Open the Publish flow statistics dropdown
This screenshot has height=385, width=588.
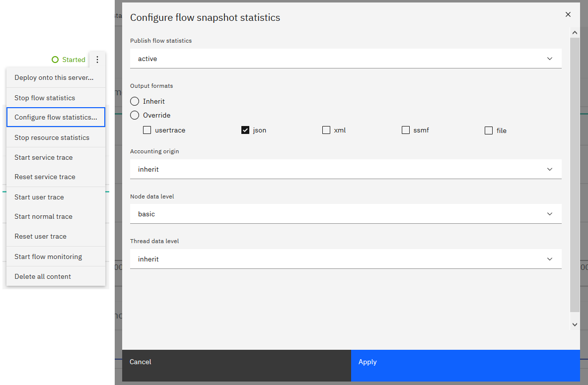(346, 59)
